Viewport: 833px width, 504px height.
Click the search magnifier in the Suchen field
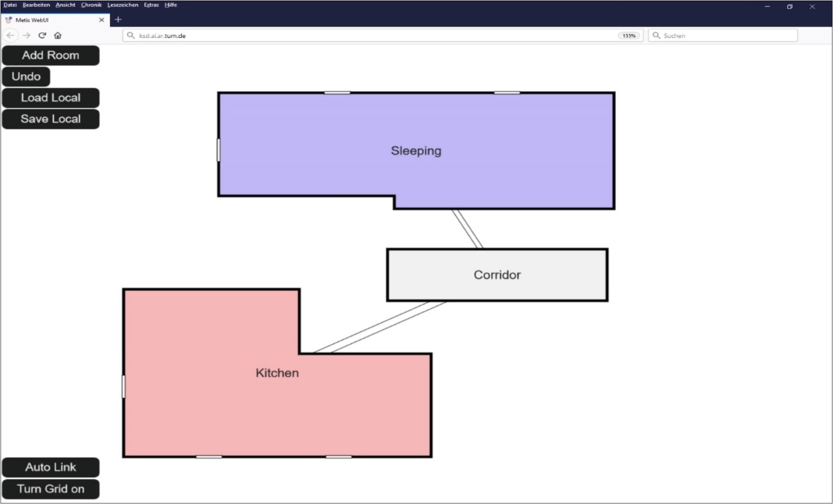coord(656,35)
